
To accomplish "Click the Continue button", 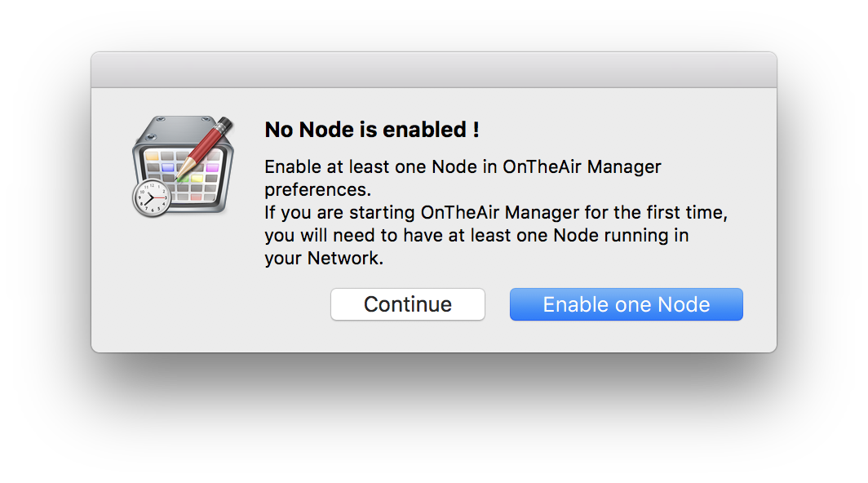I will (407, 304).
